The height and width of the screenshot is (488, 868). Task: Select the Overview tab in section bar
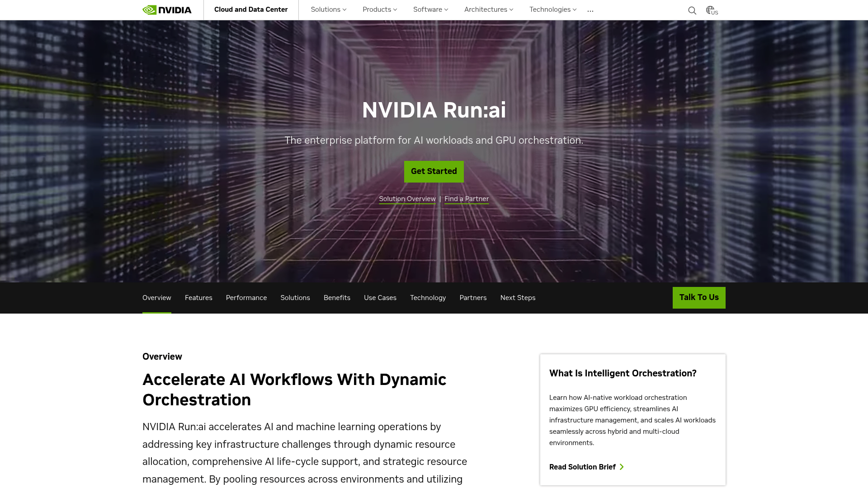(x=157, y=298)
